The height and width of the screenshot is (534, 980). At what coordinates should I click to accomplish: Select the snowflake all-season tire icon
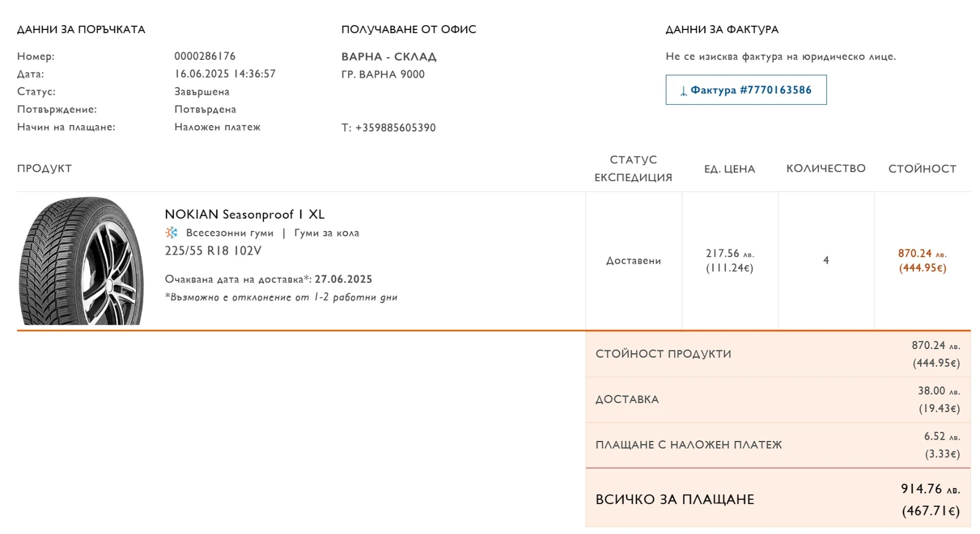pyautogui.click(x=170, y=233)
